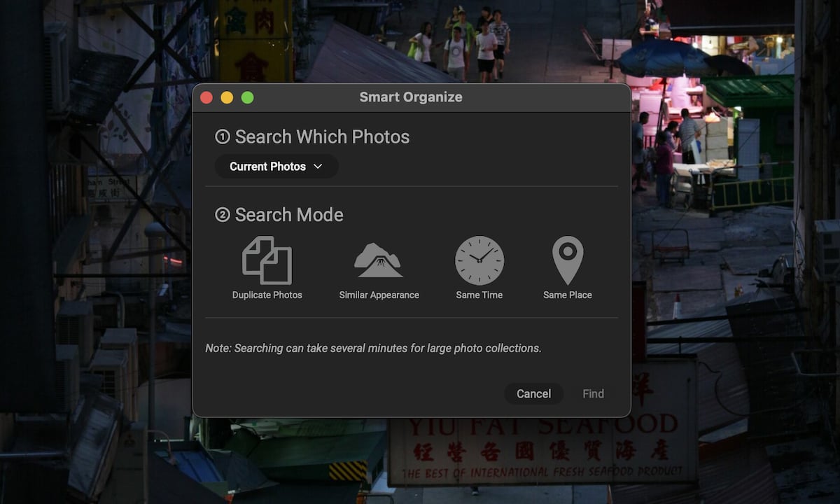Select the Similar Appearance mountain icon
Viewport: 840px width, 504px height.
pyautogui.click(x=377, y=259)
